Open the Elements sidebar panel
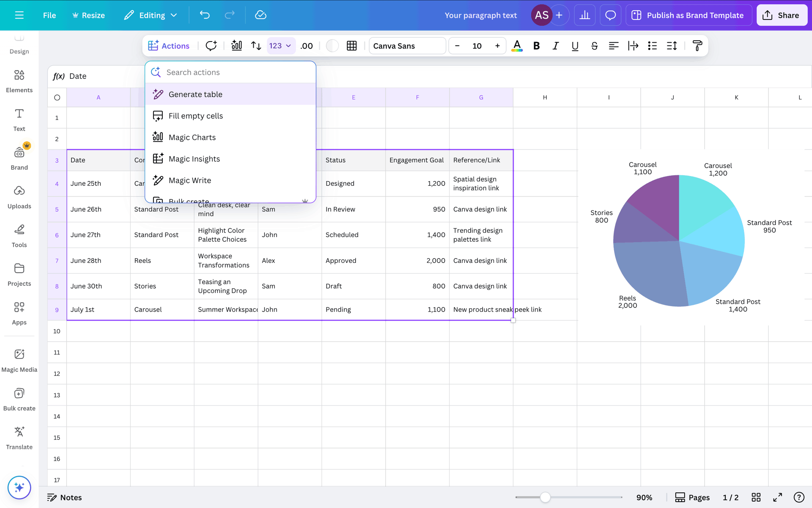 (x=19, y=81)
